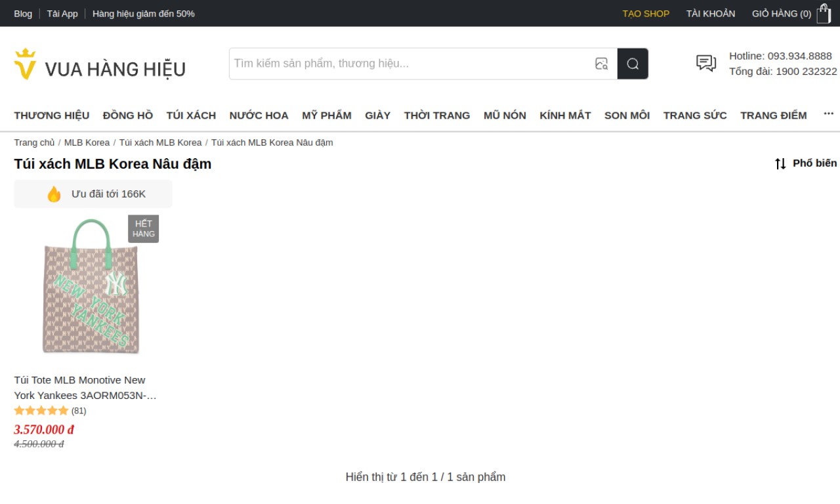Screen dimensions: 840x504
Task: Select MỸ PHẨM in navigation
Action: (327, 115)
